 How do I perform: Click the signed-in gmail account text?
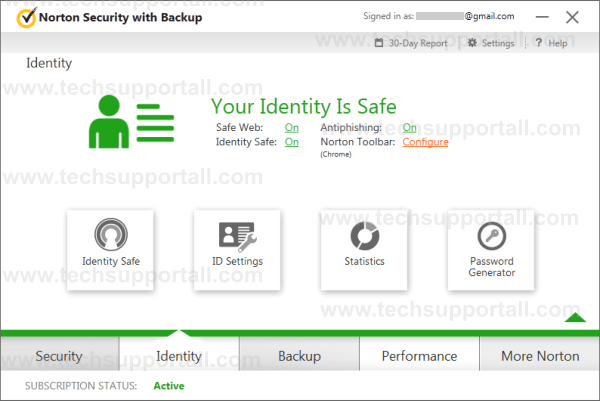465,16
